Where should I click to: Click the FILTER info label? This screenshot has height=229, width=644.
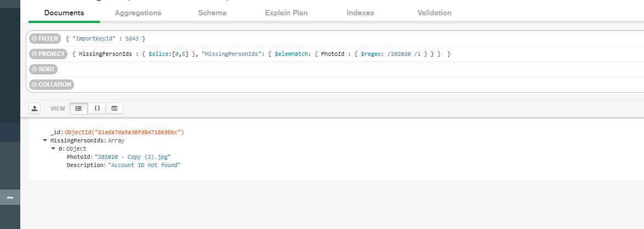click(x=45, y=38)
